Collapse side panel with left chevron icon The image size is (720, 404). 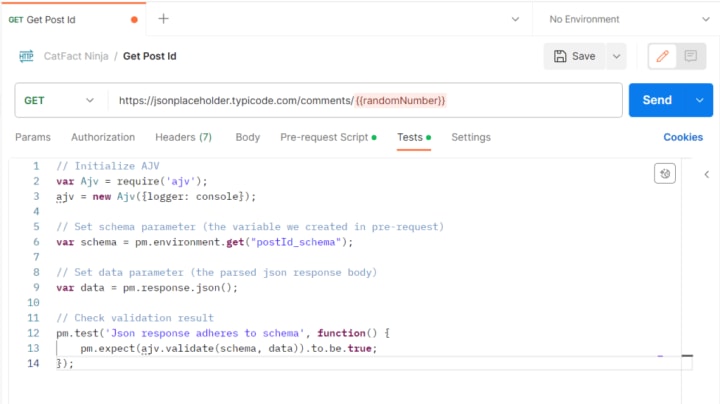tap(707, 174)
